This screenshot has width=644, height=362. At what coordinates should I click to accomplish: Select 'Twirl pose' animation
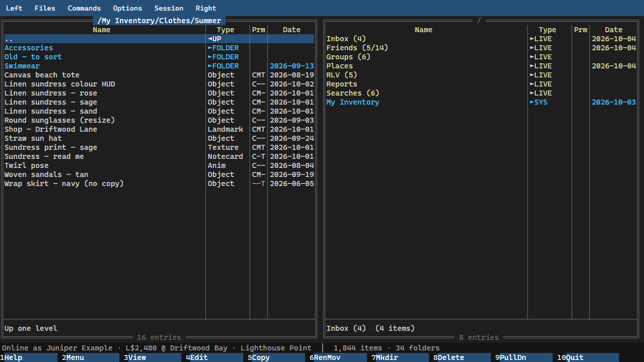tap(159, 165)
